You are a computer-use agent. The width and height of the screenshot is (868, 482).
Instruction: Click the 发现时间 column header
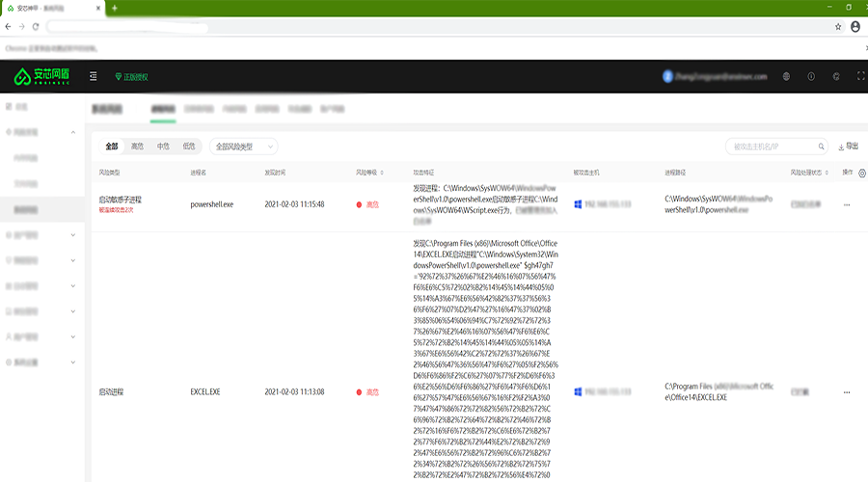275,173
